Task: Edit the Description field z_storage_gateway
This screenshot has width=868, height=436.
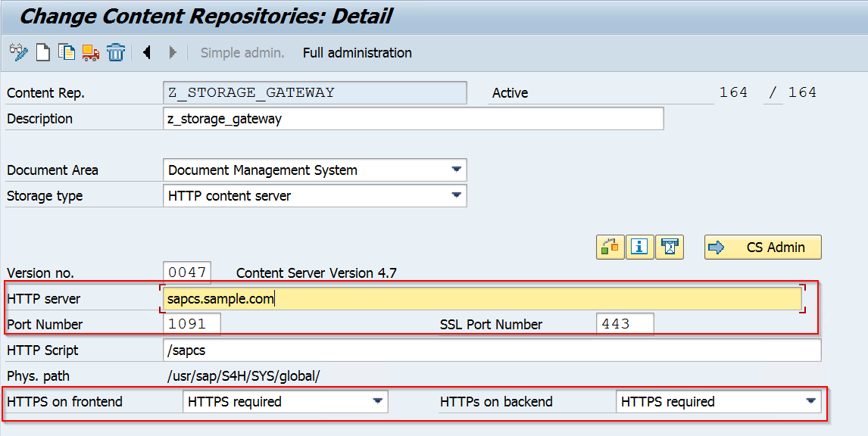Action: pyautogui.click(x=413, y=118)
